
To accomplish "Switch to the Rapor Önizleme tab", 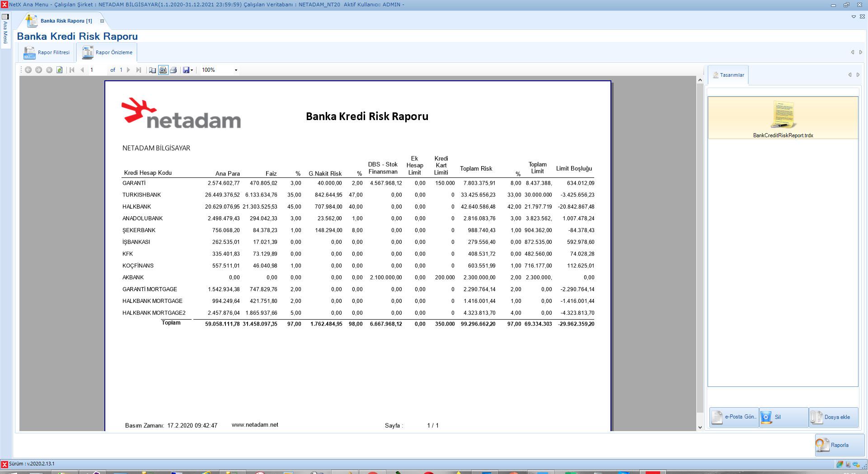I will (x=107, y=52).
